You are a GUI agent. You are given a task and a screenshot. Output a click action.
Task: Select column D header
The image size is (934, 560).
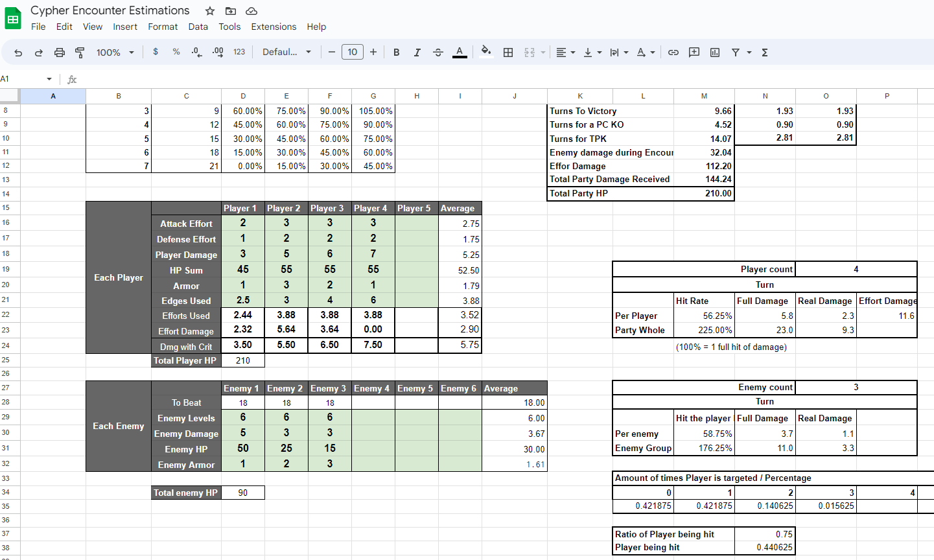(x=243, y=96)
